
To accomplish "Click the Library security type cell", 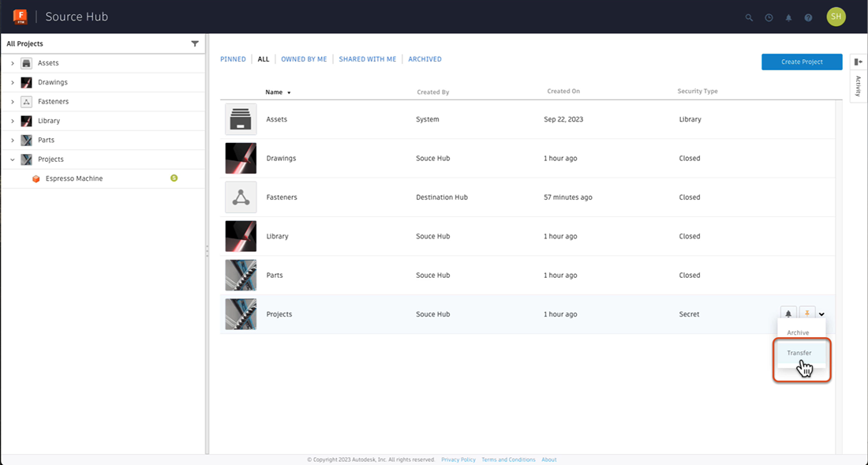I will coord(690,119).
